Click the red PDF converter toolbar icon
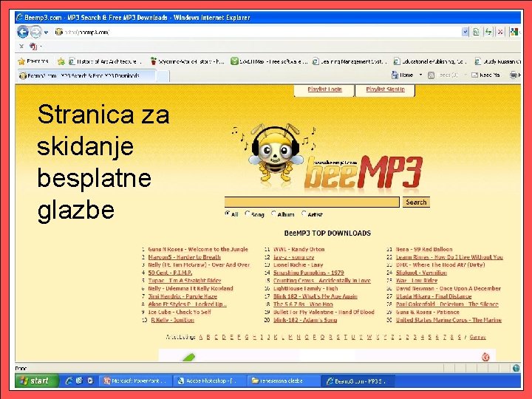The width and height of the screenshot is (532, 399). (33, 46)
